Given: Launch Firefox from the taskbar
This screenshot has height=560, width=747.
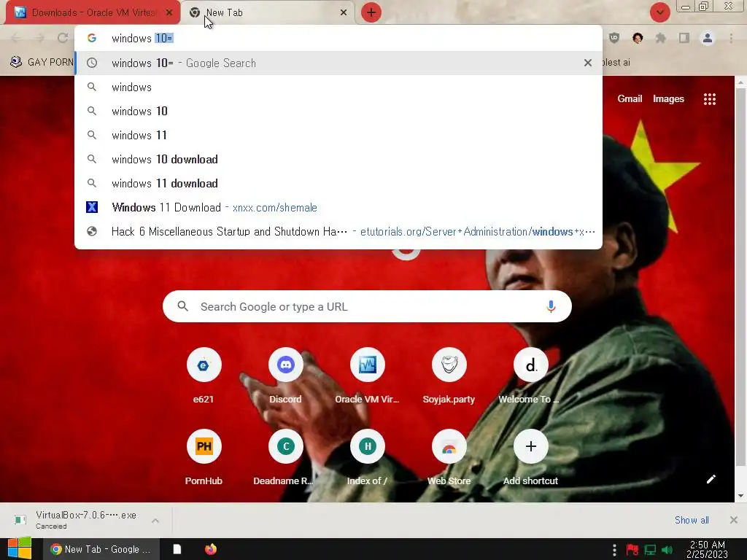Looking at the screenshot, I should coord(211,549).
